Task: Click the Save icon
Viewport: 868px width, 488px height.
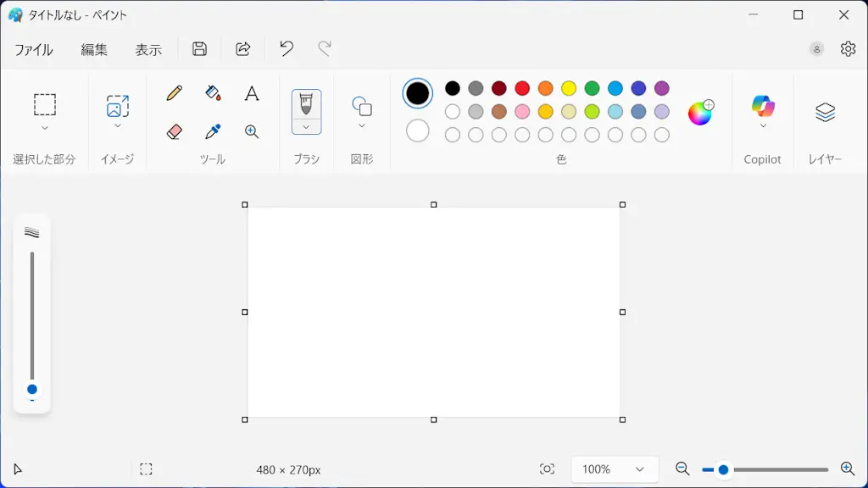Action: [x=199, y=49]
